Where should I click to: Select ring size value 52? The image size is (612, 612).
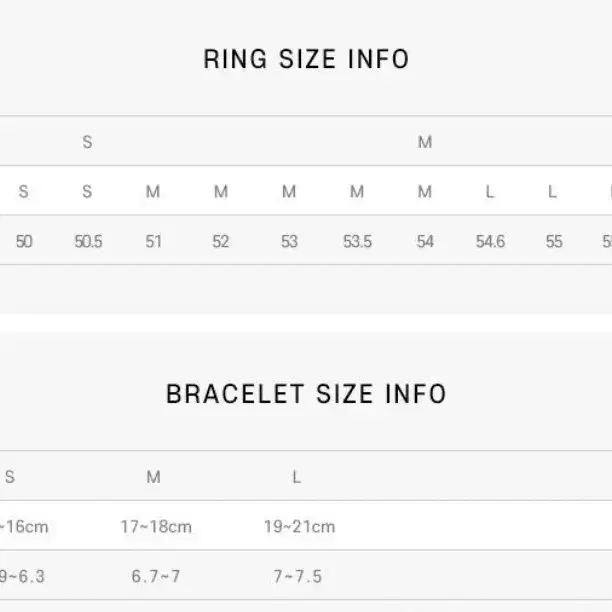coord(221,242)
